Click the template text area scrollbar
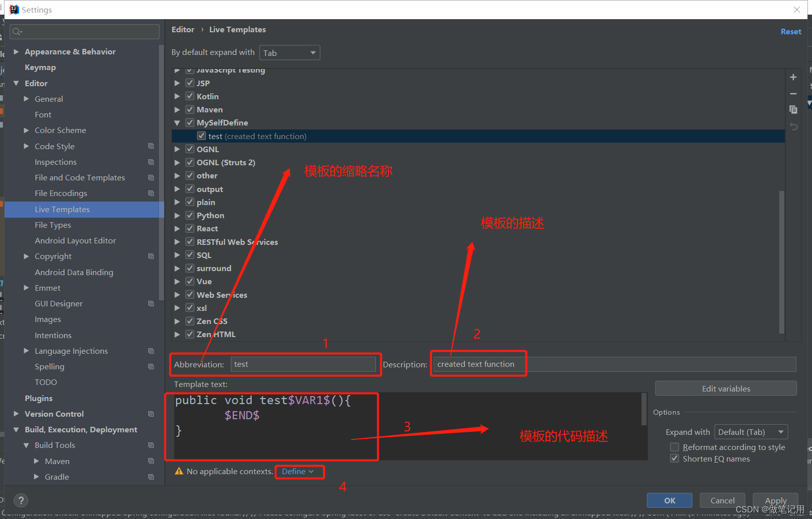The width and height of the screenshot is (812, 519). pyautogui.click(x=644, y=409)
